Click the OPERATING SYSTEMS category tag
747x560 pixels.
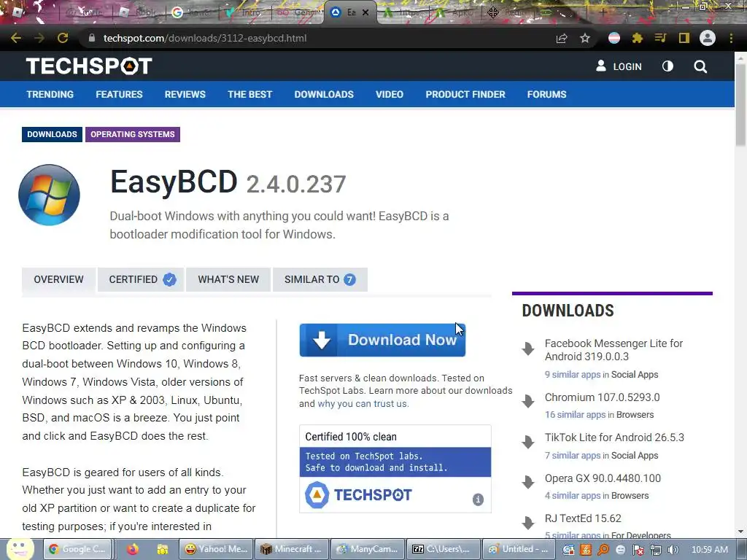133,134
